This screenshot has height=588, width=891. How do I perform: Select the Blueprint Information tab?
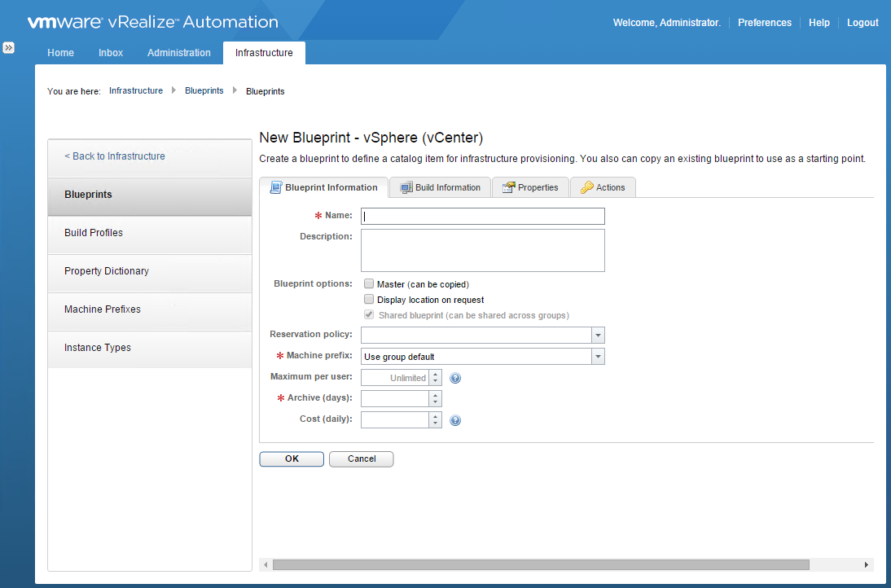tap(324, 187)
